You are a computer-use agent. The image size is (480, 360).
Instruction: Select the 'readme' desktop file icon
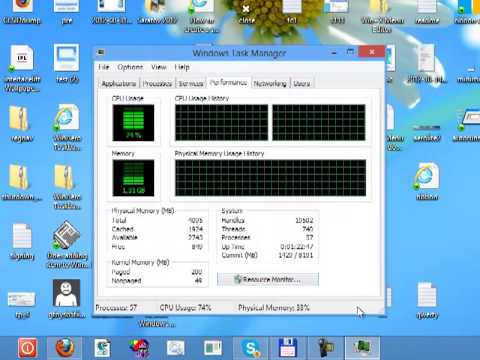427,12
